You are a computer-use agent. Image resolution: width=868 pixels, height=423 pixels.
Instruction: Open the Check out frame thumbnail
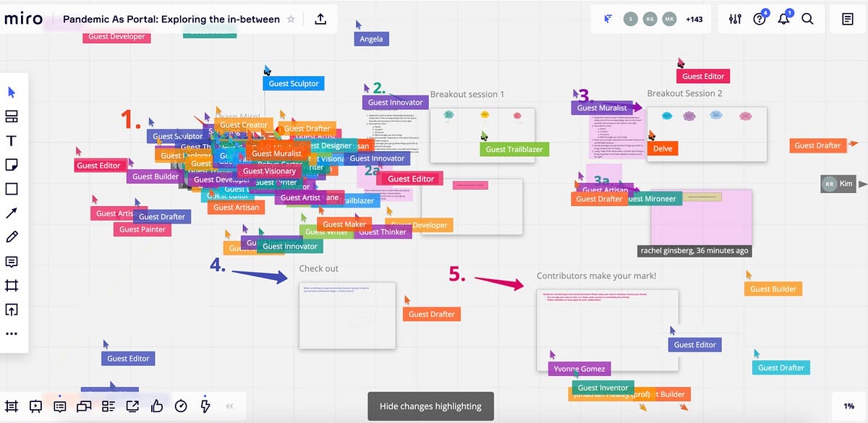pyautogui.click(x=347, y=315)
